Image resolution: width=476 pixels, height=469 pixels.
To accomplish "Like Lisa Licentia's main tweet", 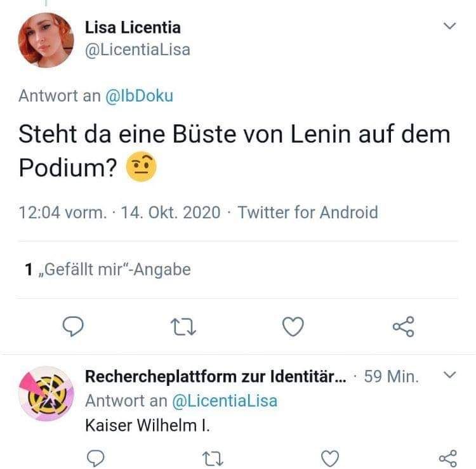I will (x=293, y=327).
